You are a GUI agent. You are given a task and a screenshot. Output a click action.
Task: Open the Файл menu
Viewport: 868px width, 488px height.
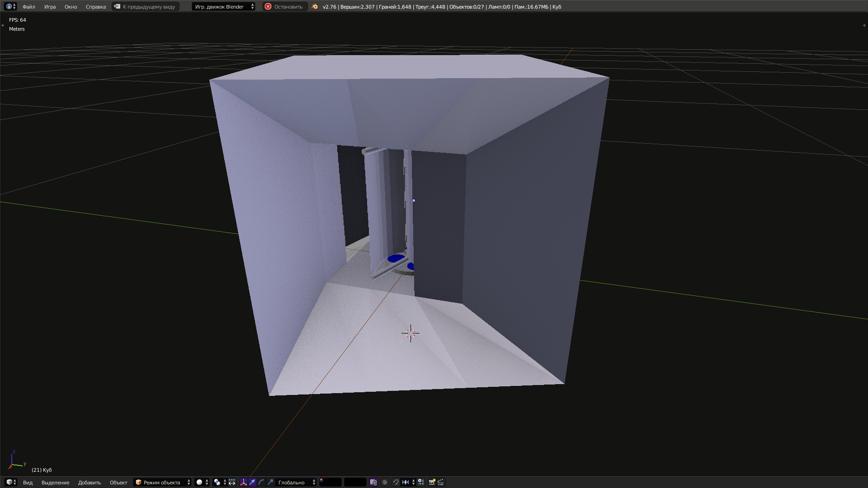point(28,6)
